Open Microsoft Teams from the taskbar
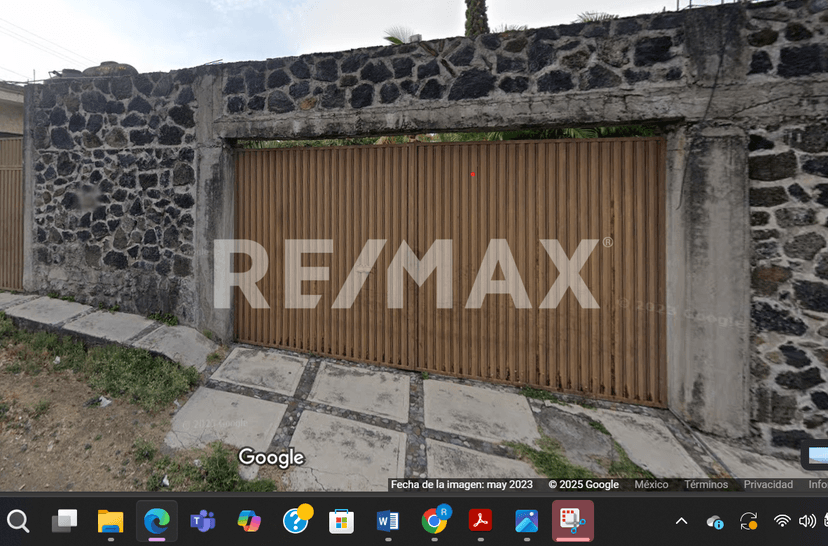The width and height of the screenshot is (828, 546). point(203,521)
